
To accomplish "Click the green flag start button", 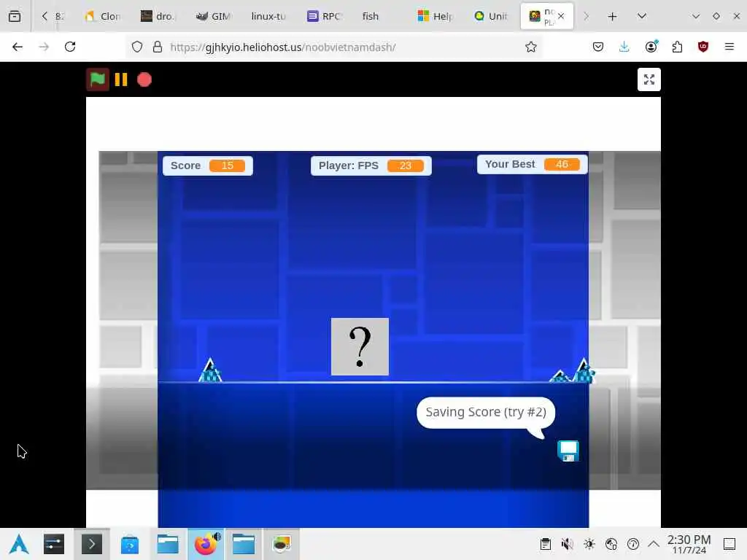I will [98, 79].
